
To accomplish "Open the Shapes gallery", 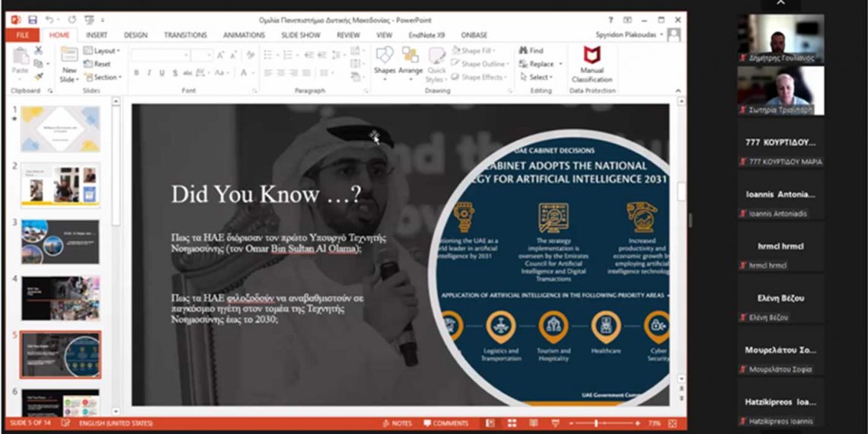I will click(x=385, y=61).
